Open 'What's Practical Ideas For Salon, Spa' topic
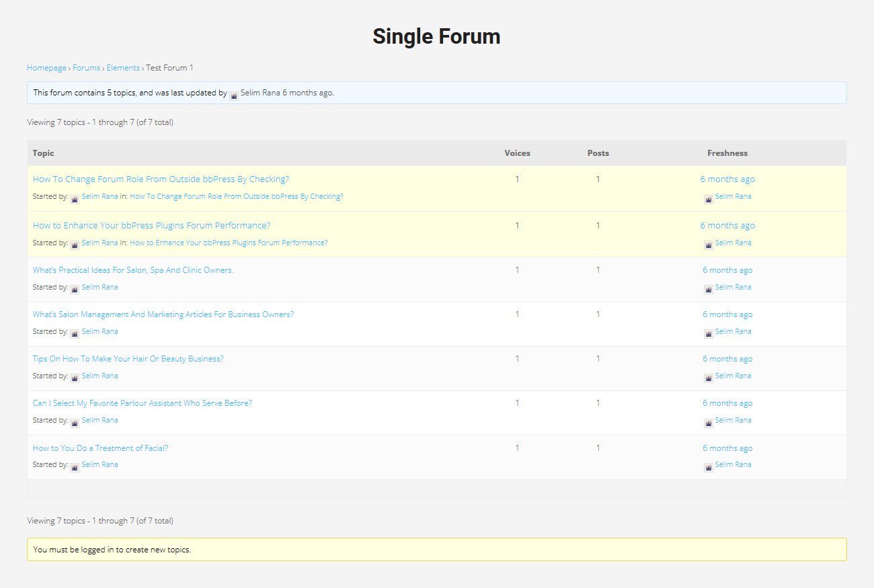Viewport: 874px width, 588px height. click(133, 270)
